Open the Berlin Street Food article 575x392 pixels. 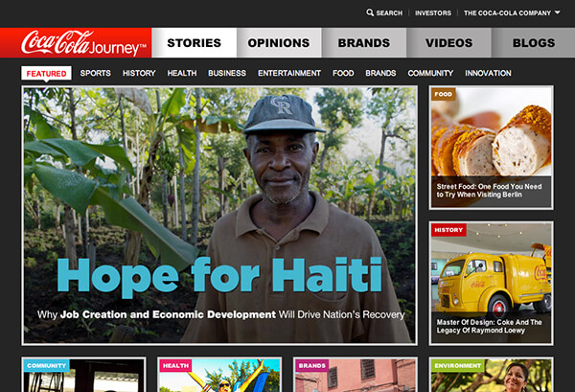pyautogui.click(x=491, y=148)
